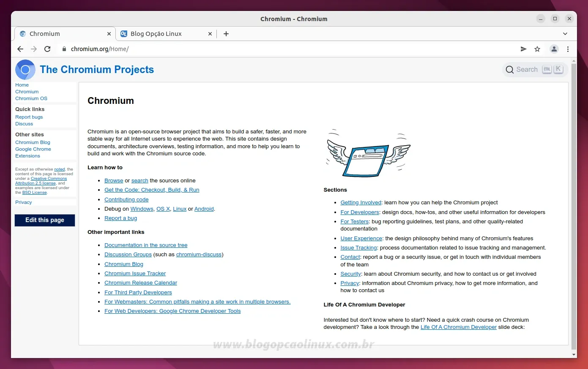The width and height of the screenshot is (588, 369).
Task: Open the browser profile avatar
Action: pos(554,49)
